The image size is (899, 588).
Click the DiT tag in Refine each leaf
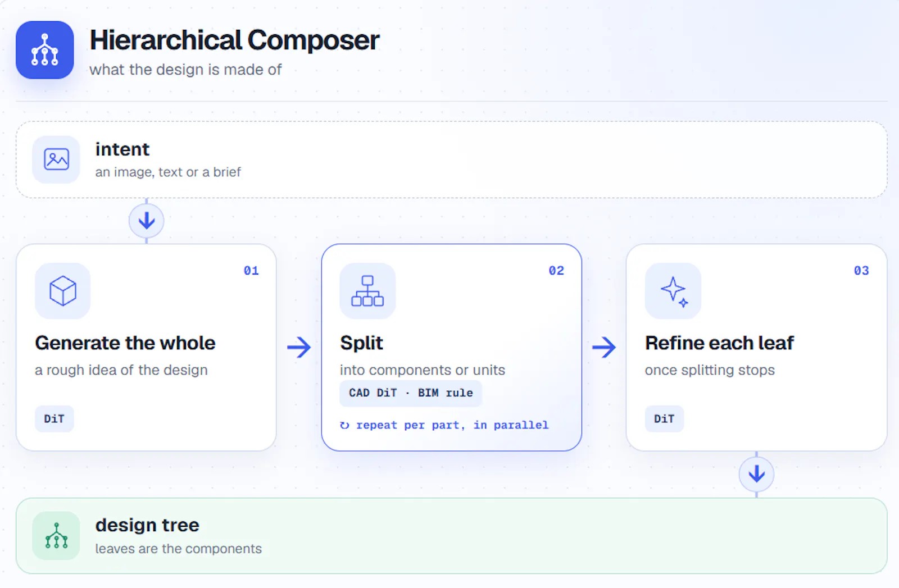point(664,419)
